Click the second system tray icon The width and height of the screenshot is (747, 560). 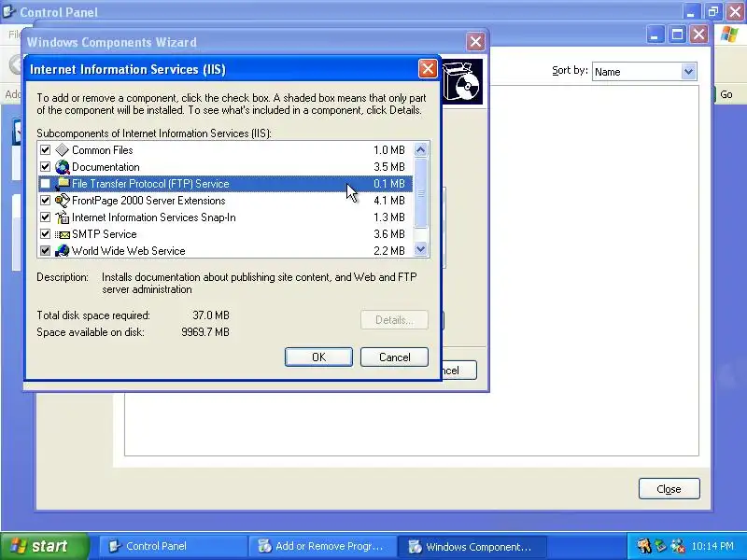pos(661,546)
